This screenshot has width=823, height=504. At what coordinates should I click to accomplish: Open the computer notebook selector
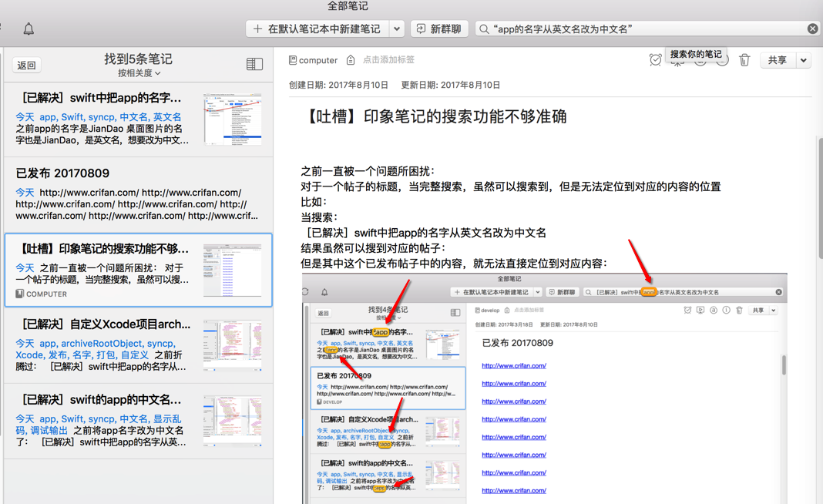314,60
